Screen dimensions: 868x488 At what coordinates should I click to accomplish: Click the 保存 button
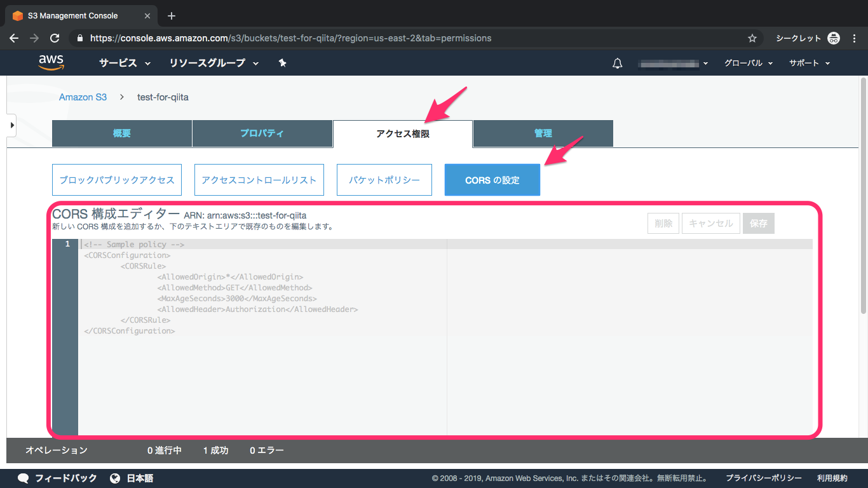pos(759,223)
